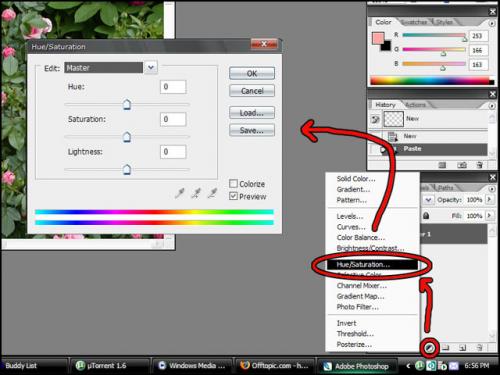Click the lock icon in Layers panel
The image size is (500, 375).
[426, 216]
